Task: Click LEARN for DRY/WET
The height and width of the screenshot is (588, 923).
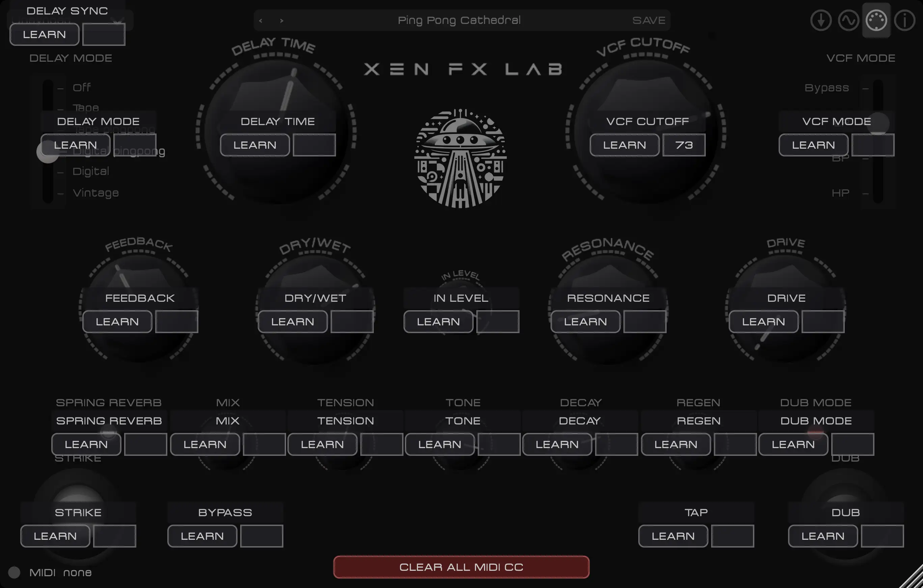Action: coord(292,321)
